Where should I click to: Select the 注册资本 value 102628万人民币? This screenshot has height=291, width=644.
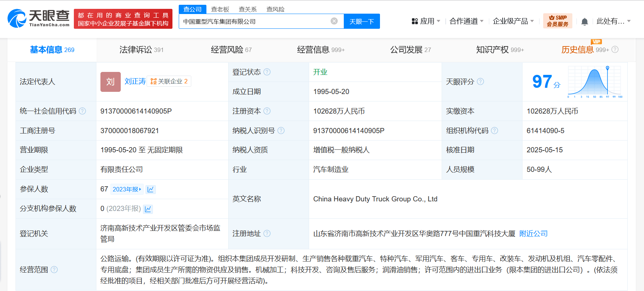pos(339,111)
